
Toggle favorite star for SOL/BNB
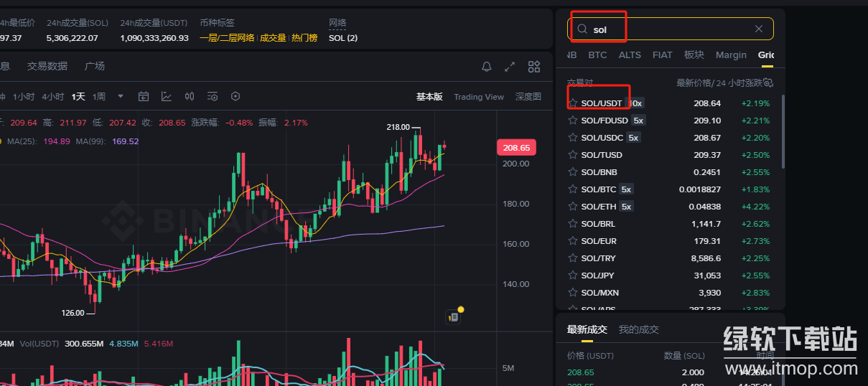(573, 172)
